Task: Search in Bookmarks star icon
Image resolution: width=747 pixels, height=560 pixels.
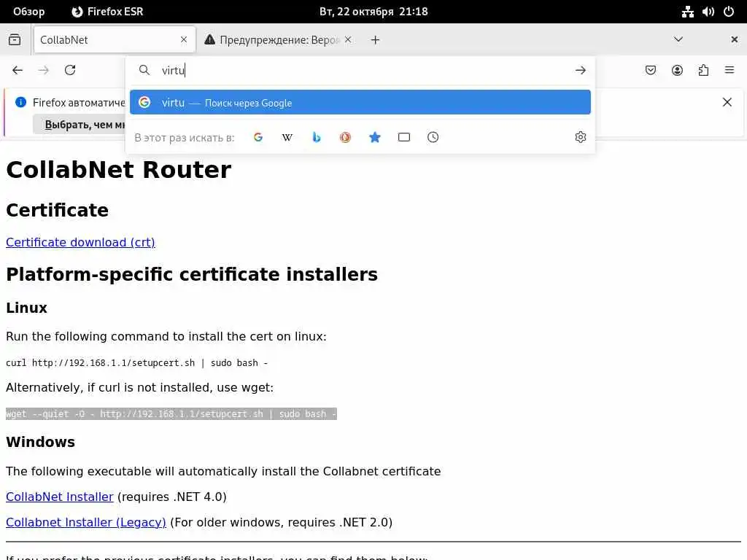Action: tap(375, 137)
